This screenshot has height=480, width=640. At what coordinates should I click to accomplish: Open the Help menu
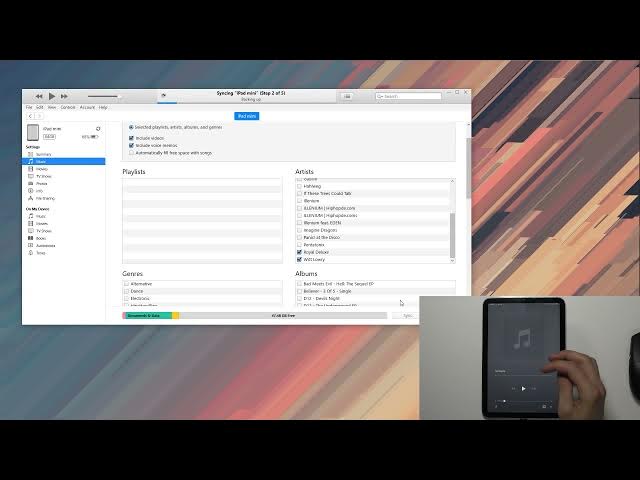click(103, 107)
